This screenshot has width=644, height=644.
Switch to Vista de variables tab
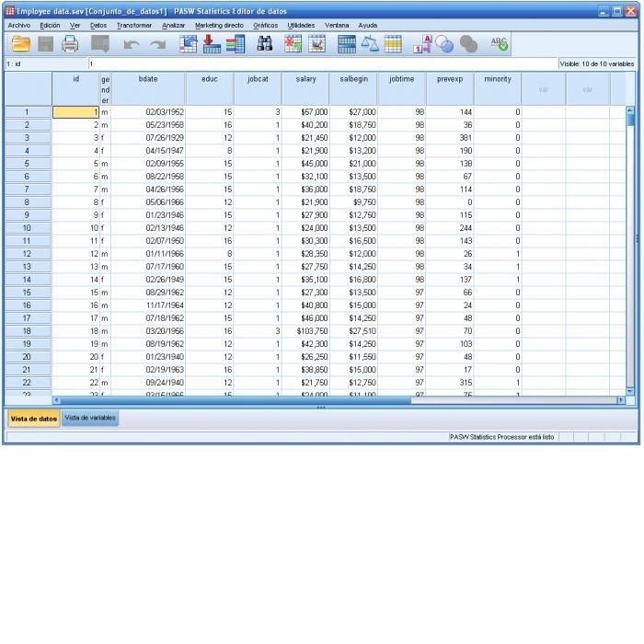pyautogui.click(x=90, y=418)
